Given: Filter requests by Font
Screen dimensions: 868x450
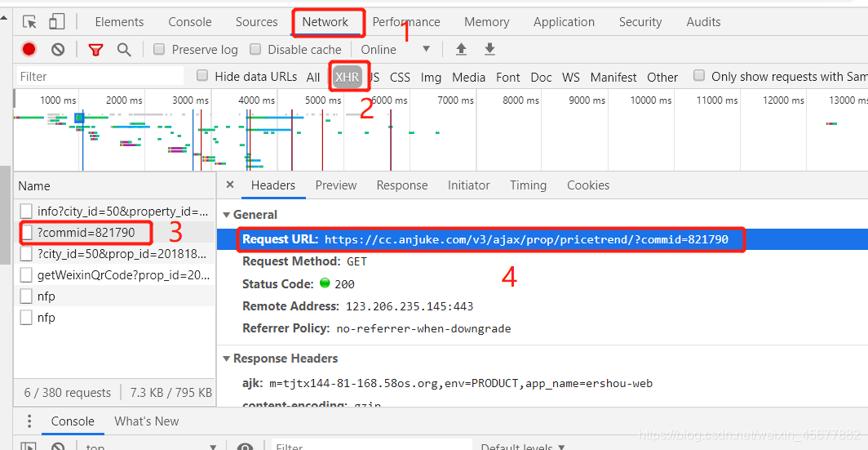Looking at the screenshot, I should coord(508,77).
